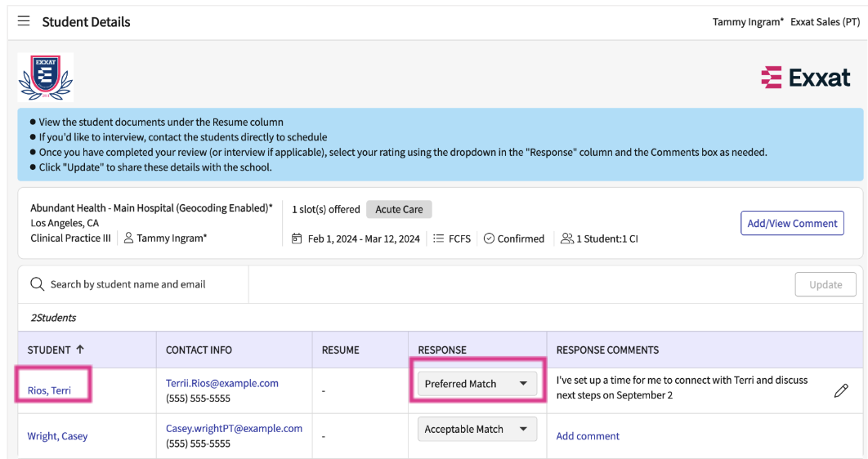This screenshot has height=459, width=868.
Task: Focus the student name and email search field
Action: pos(139,284)
